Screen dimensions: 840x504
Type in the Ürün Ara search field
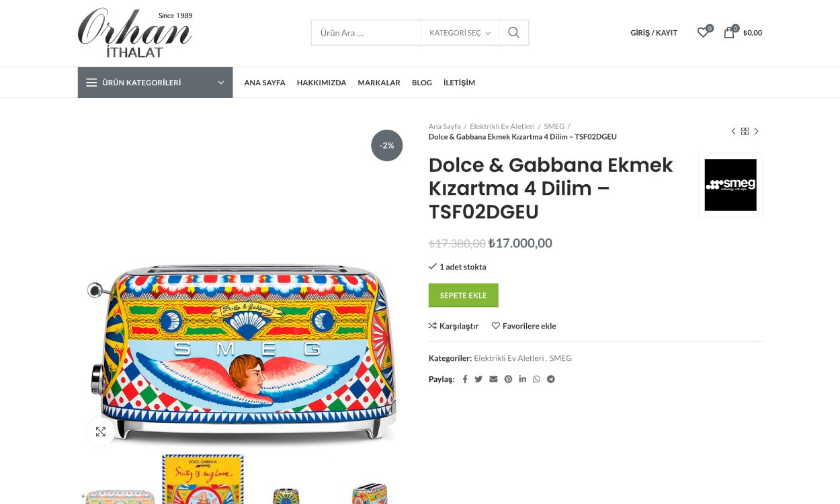pyautogui.click(x=366, y=33)
